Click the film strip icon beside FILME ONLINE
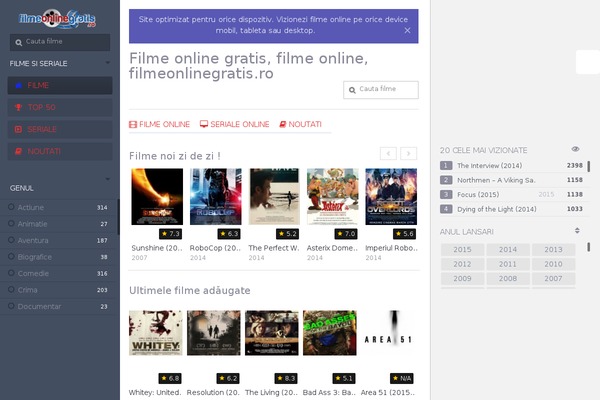This screenshot has width=600, height=400. (133, 124)
